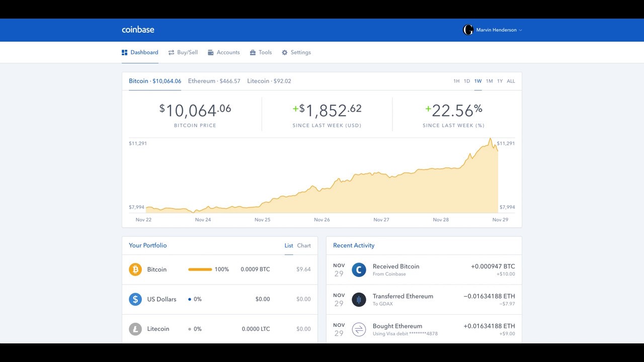Open the Dashboard tab
Viewport: 644px width, 362px height.
click(x=140, y=52)
